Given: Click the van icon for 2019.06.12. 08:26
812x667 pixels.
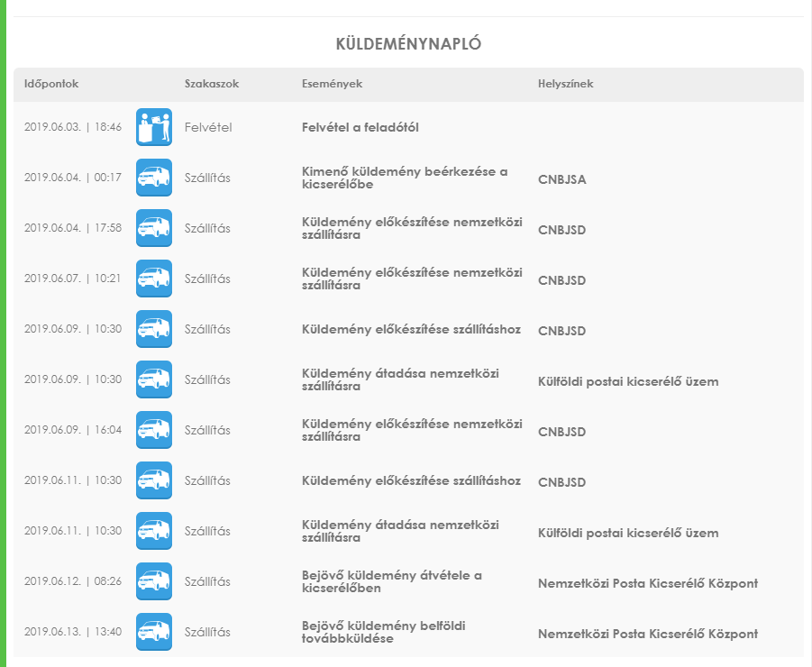Looking at the screenshot, I should (153, 581).
